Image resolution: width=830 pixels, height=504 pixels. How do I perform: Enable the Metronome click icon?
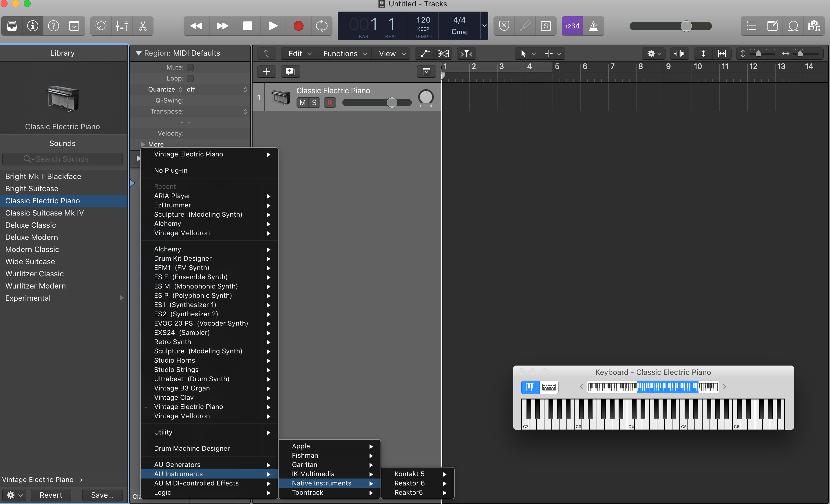pos(593,26)
